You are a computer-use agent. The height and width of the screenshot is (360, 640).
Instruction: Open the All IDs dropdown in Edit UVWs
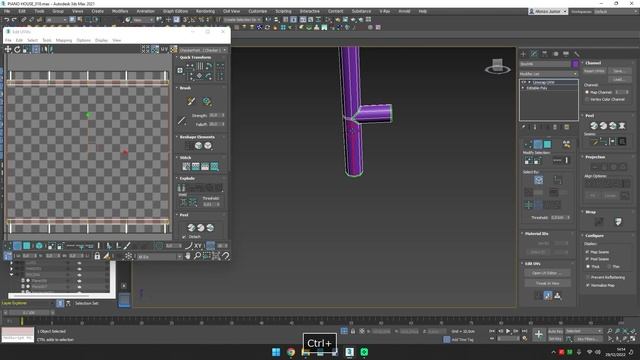click(x=159, y=257)
